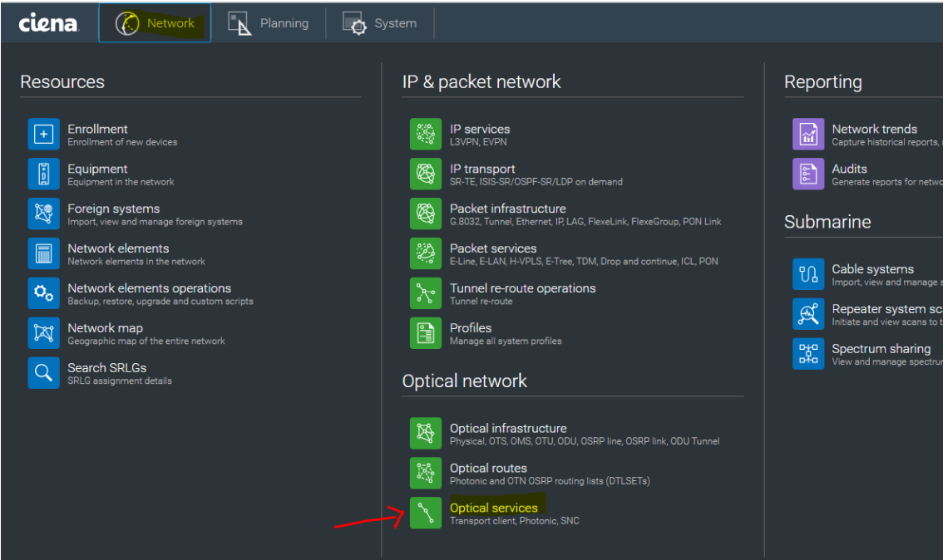Open the Enrollment icon for new devices
The width and height of the screenshot is (948, 560).
pos(43,134)
